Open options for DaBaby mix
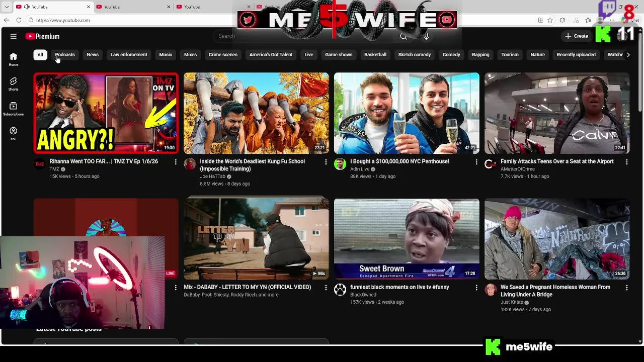This screenshot has height=362, width=644. click(x=326, y=288)
